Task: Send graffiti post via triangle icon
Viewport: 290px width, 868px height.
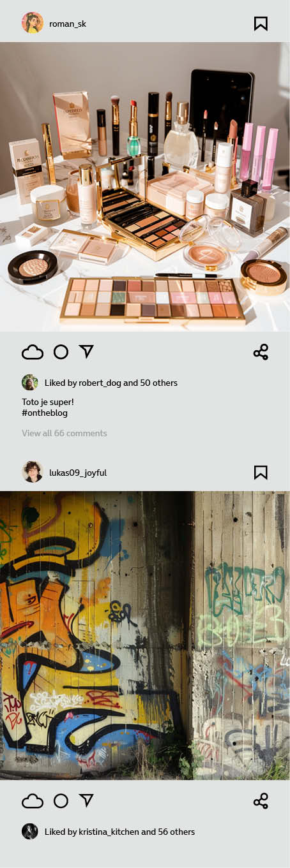Action: [x=86, y=800]
